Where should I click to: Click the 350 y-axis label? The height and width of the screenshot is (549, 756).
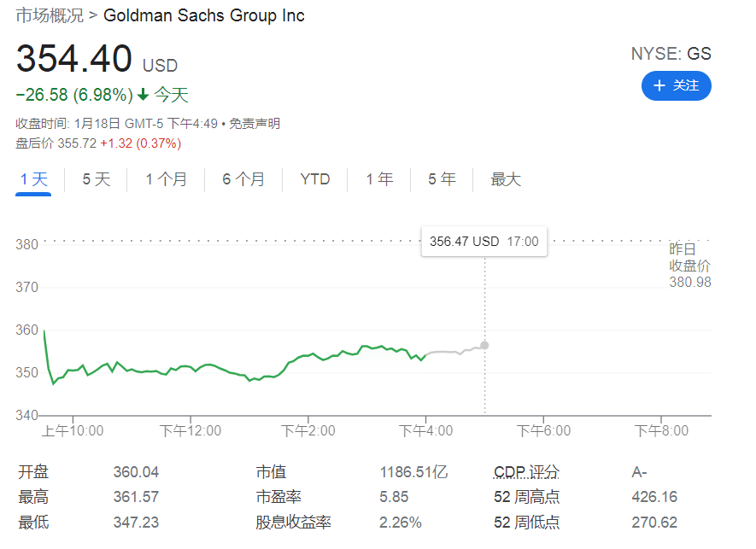(26, 372)
